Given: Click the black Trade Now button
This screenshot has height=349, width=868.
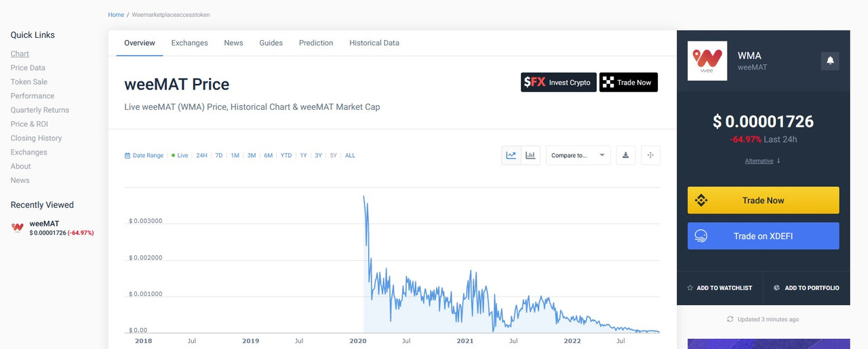Looking at the screenshot, I should [629, 82].
